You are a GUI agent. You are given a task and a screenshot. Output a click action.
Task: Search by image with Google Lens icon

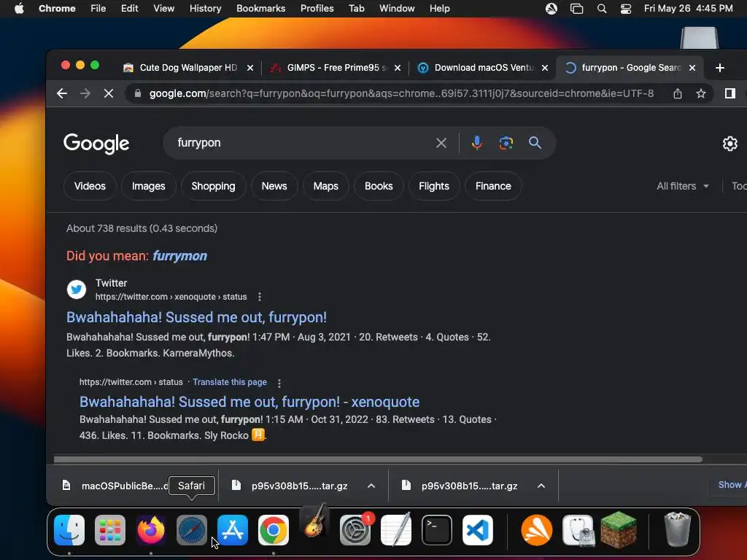tap(506, 143)
